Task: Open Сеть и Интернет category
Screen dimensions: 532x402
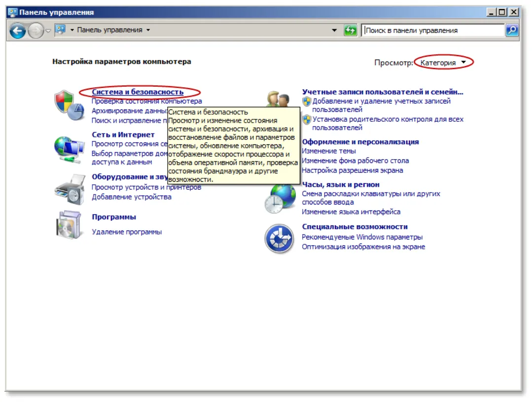Action: pos(123,134)
